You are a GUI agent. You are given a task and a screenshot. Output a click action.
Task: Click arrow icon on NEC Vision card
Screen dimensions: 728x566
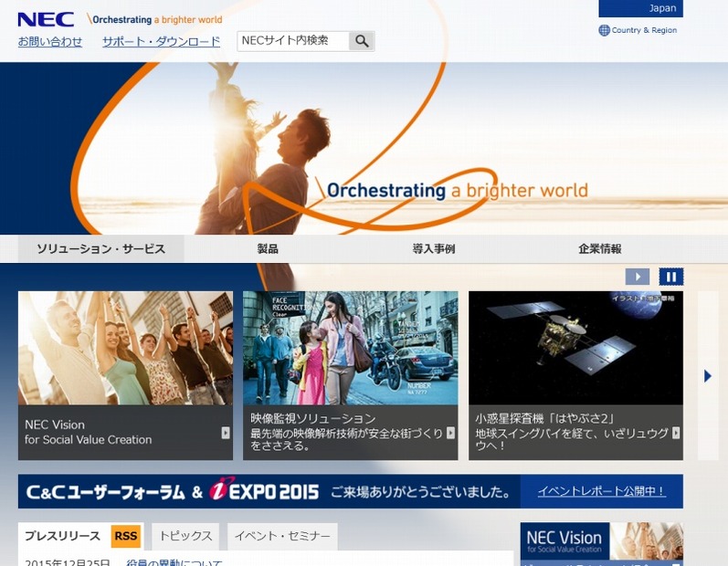coord(226,433)
